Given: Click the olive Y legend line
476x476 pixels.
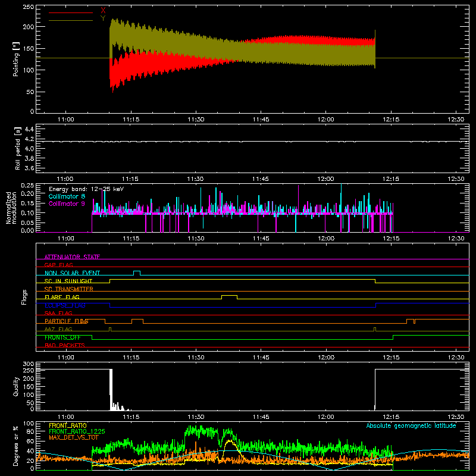Looking at the screenshot, I should [x=71, y=20].
